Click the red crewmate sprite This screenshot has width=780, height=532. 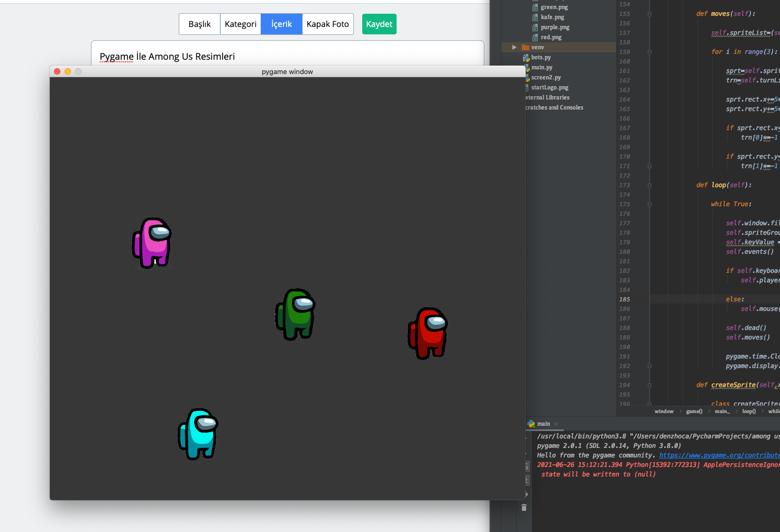(428, 333)
